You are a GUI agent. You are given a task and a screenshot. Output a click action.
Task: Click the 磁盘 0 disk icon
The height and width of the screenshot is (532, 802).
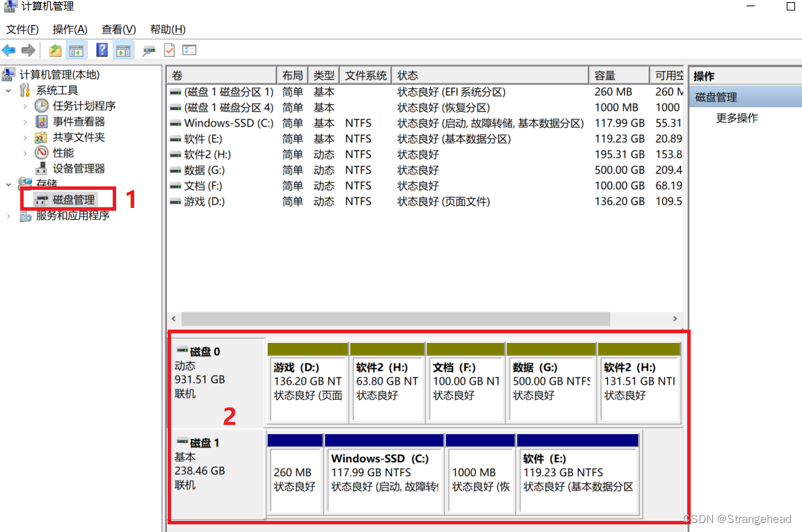(x=182, y=350)
